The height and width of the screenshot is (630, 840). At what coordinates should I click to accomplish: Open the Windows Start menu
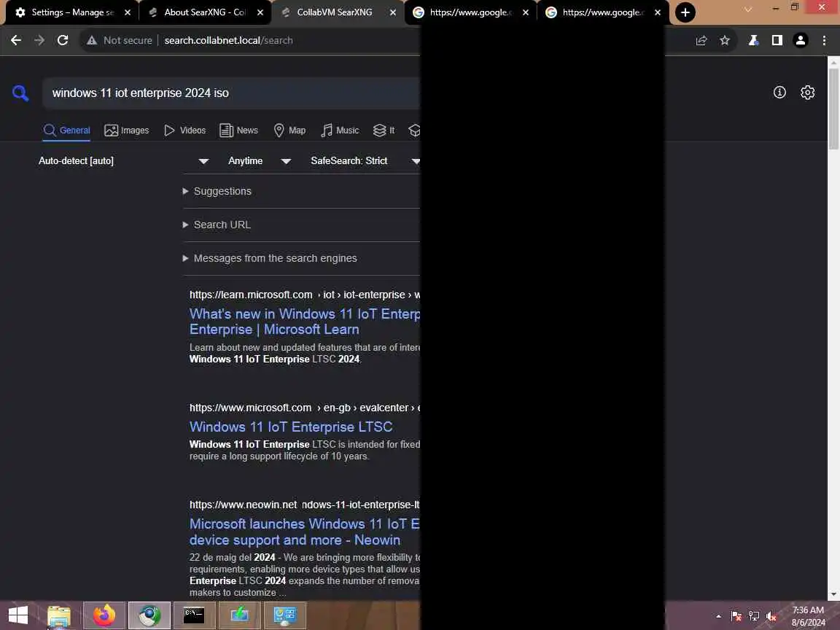(x=18, y=615)
